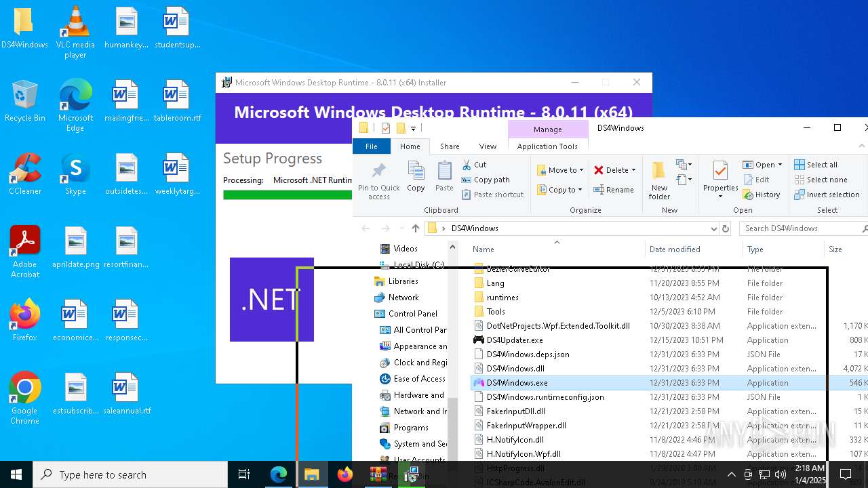Open Customize Quick Access Toolbar dropdown
The image size is (868, 488).
pyautogui.click(x=413, y=128)
